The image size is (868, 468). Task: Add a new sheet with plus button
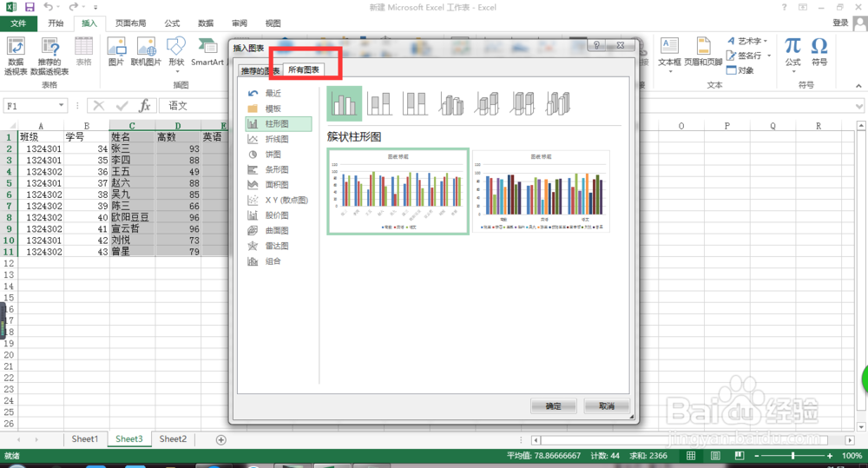[x=220, y=439]
